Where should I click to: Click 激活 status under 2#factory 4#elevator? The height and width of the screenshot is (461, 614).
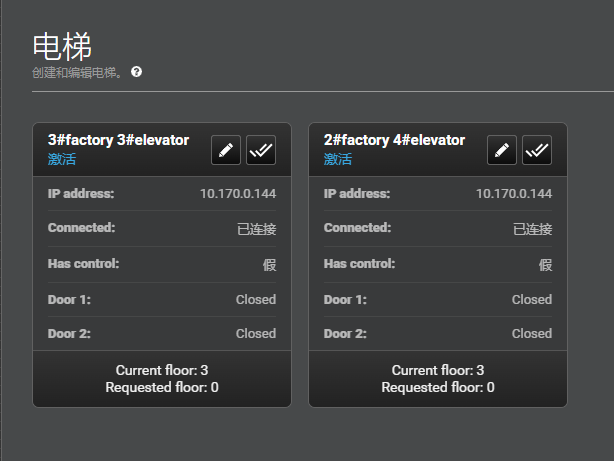click(x=338, y=159)
